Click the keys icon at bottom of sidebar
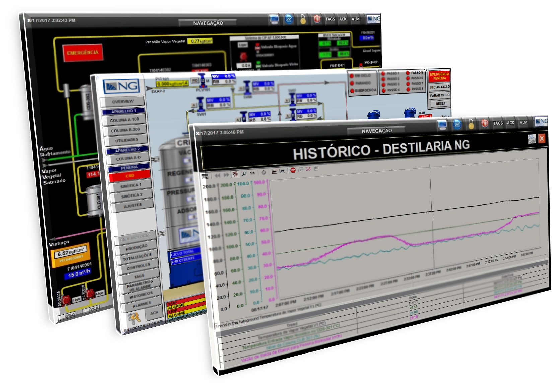Screen dimensions: 554x392 [134, 318]
